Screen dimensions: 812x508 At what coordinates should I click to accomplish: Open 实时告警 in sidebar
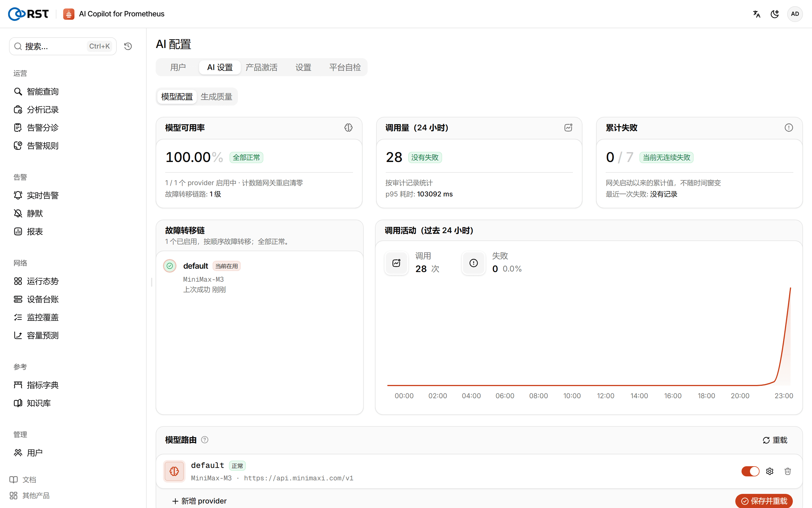(x=36, y=195)
